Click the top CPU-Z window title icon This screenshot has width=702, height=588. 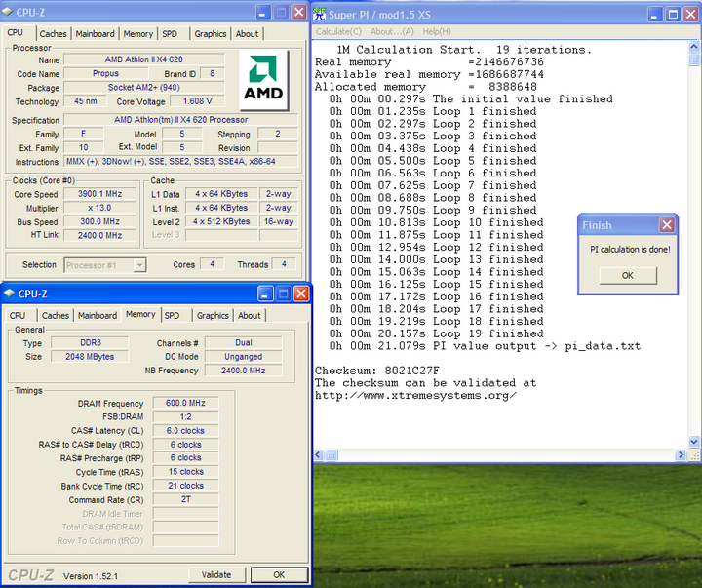pyautogui.click(x=8, y=12)
